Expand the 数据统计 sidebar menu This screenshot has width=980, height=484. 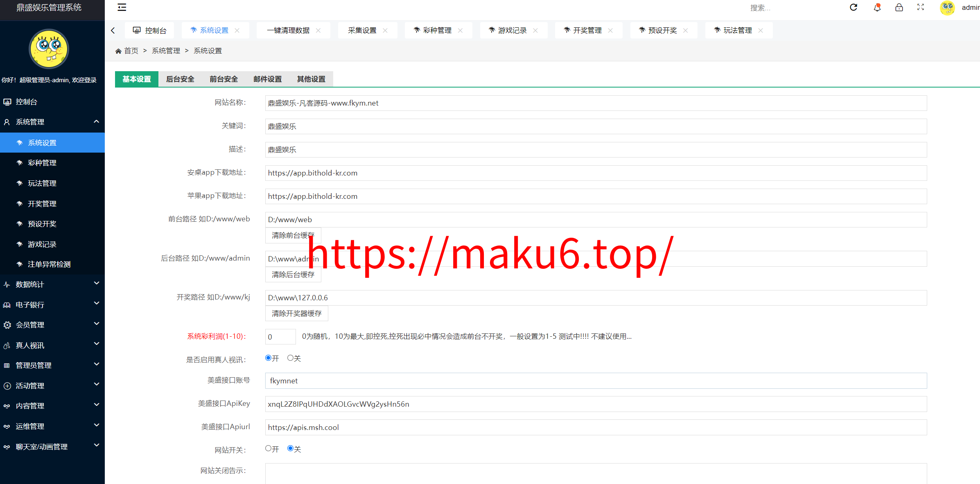[x=52, y=284]
